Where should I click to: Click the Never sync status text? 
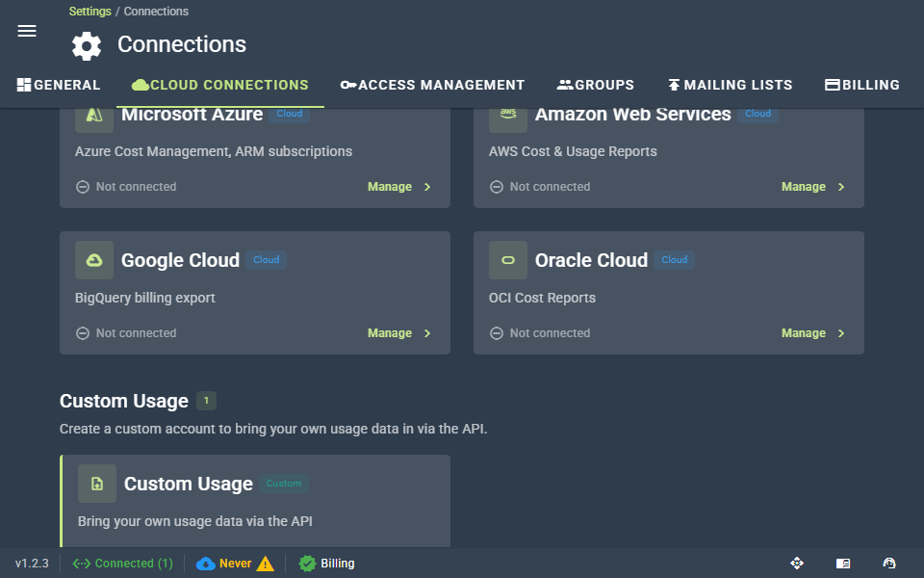(235, 564)
